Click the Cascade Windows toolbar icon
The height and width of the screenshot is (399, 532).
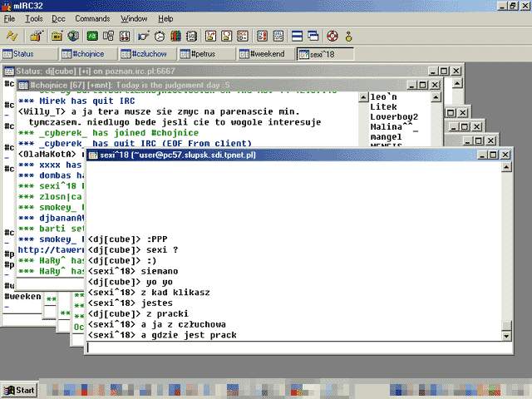tap(313, 36)
